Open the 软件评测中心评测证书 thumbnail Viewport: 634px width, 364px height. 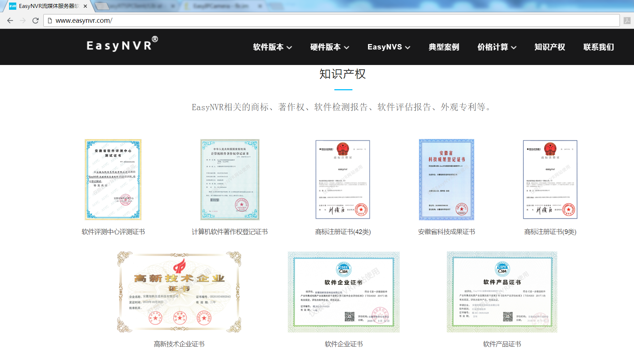113,179
